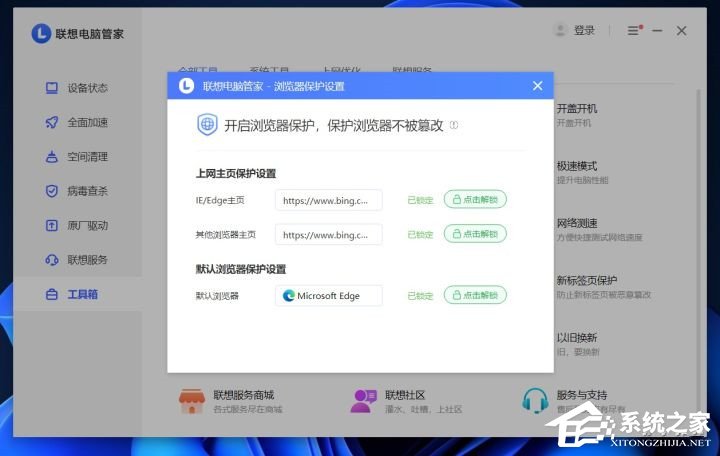
Task: Open 全面加速 rocket icon in sidebar
Action: coord(52,122)
